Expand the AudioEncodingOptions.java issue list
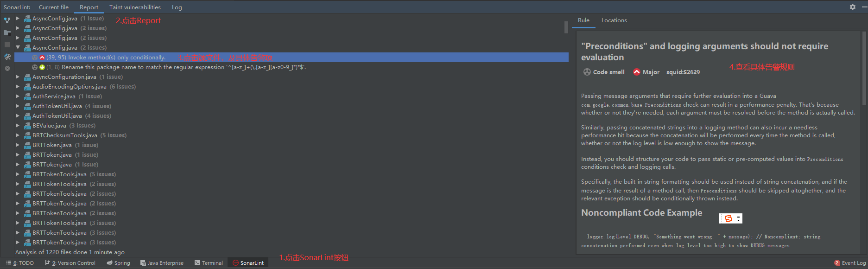 18,86
